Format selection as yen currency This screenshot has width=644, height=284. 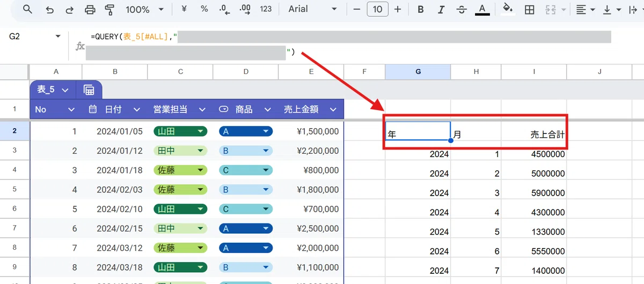coord(184,9)
